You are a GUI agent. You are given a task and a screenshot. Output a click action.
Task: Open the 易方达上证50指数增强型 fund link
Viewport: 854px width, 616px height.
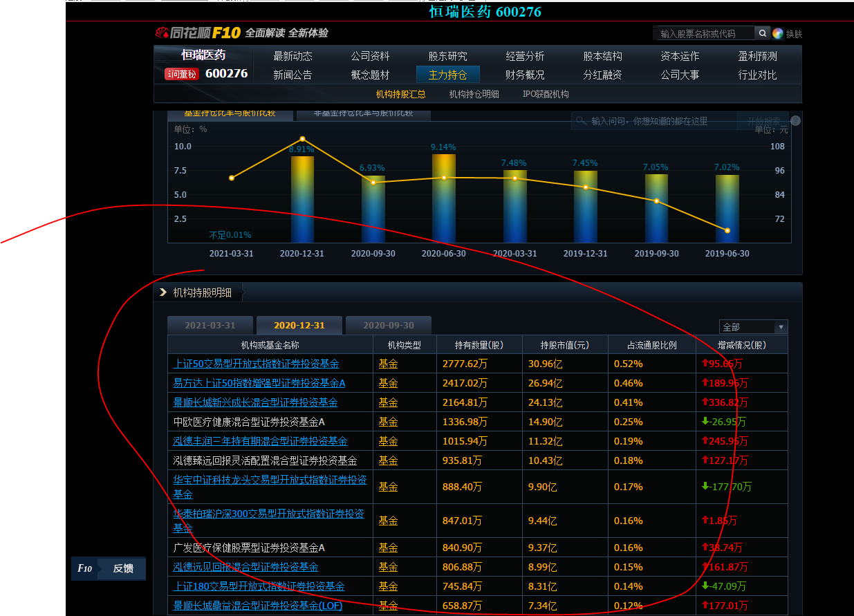(259, 383)
